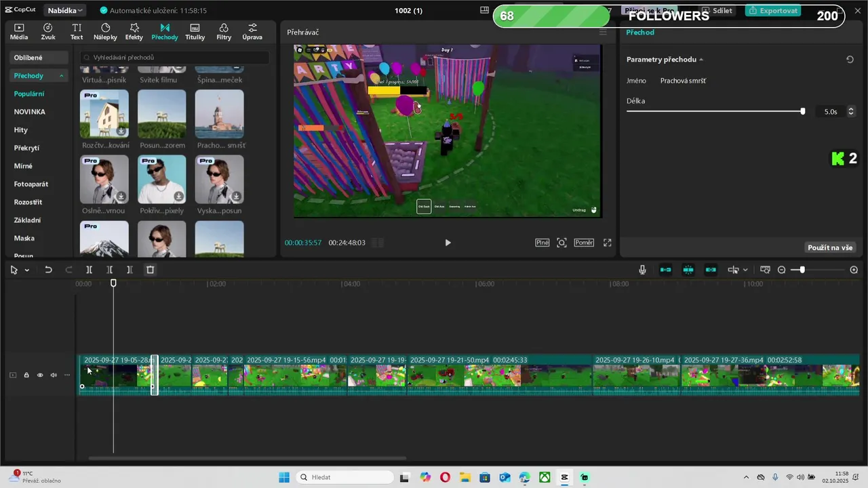The image size is (868, 488).
Task: Open Windows Start menu
Action: tap(283, 477)
